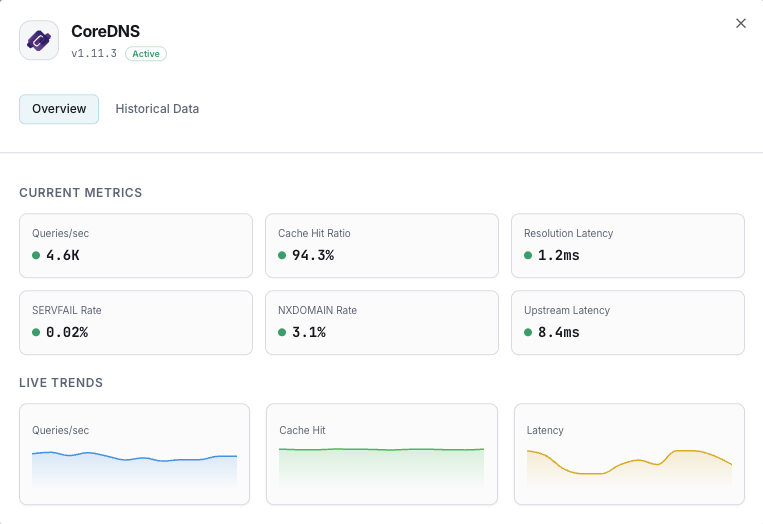
Task: Select the Upstream Latency metric card
Action: coord(627,322)
